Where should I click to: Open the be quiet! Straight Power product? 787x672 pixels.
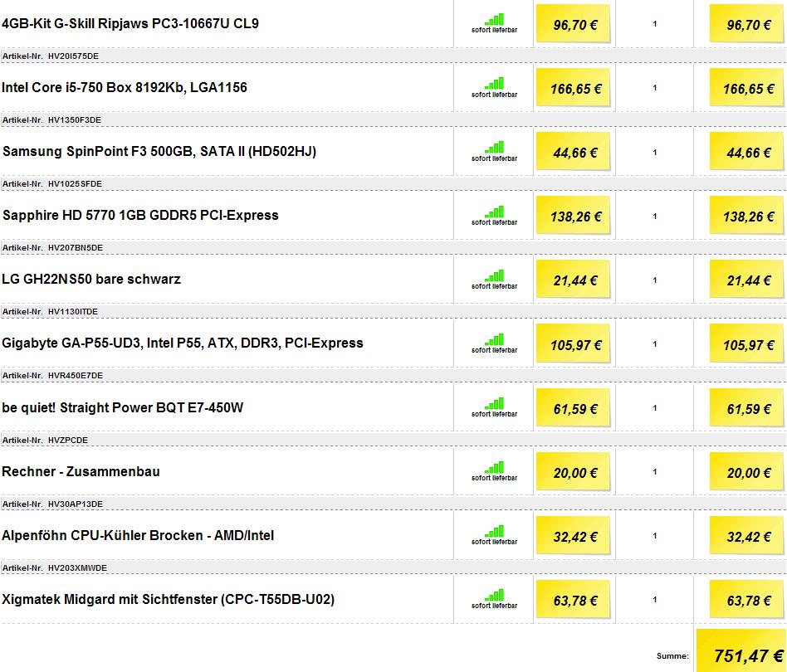(123, 407)
